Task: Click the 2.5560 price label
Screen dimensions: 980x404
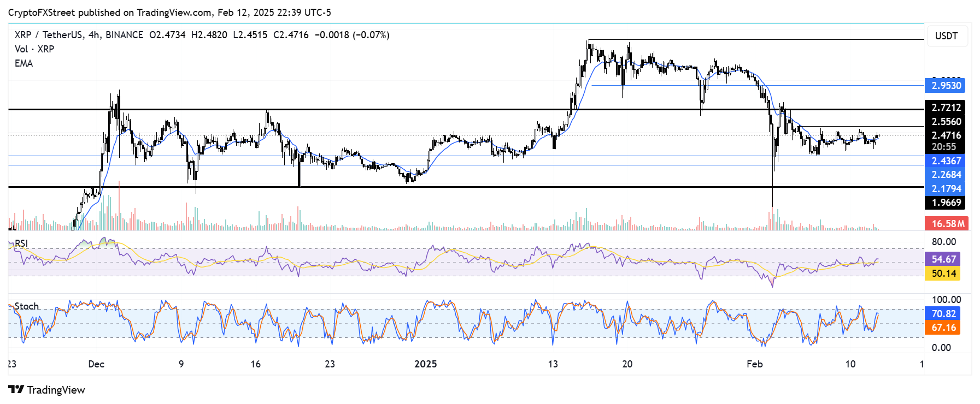Action: (945, 122)
